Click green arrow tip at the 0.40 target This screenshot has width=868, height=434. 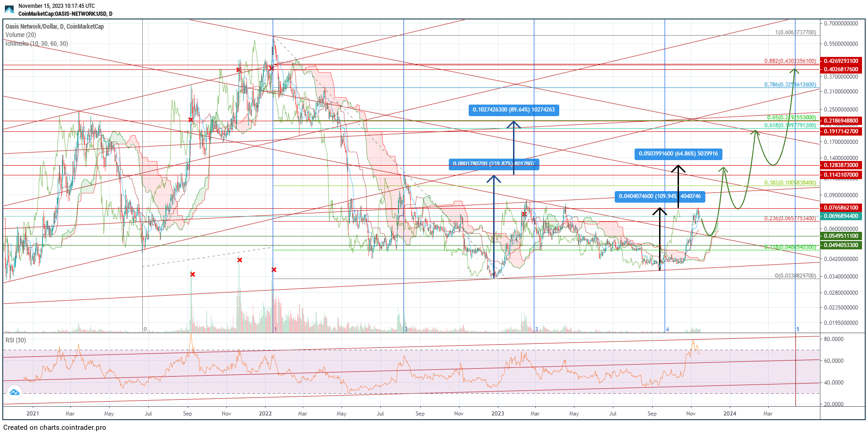795,70
